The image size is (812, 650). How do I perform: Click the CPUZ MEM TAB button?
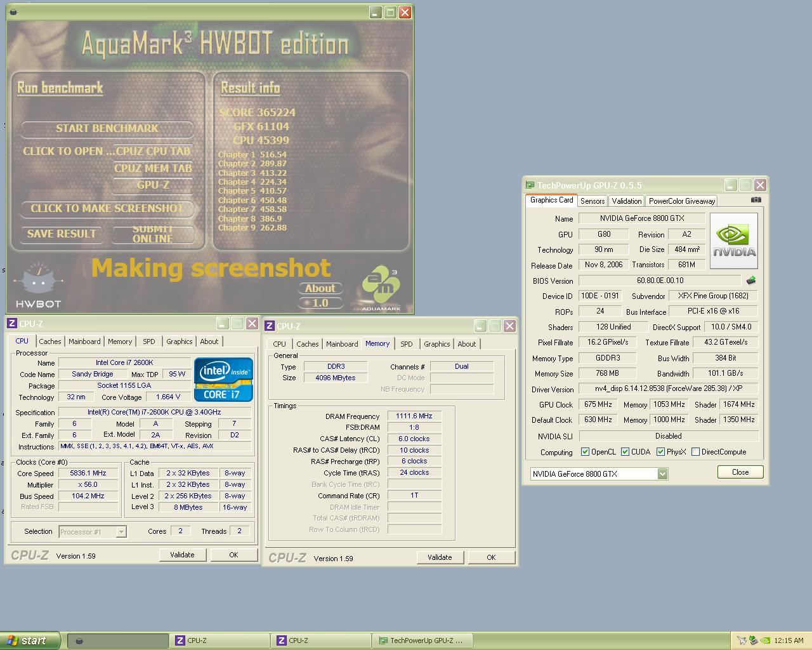tap(153, 168)
